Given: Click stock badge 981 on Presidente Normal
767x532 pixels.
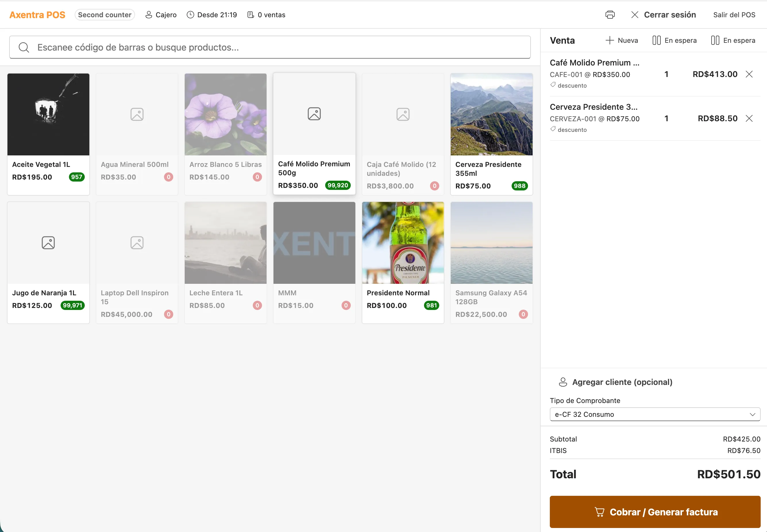Looking at the screenshot, I should (x=431, y=305).
